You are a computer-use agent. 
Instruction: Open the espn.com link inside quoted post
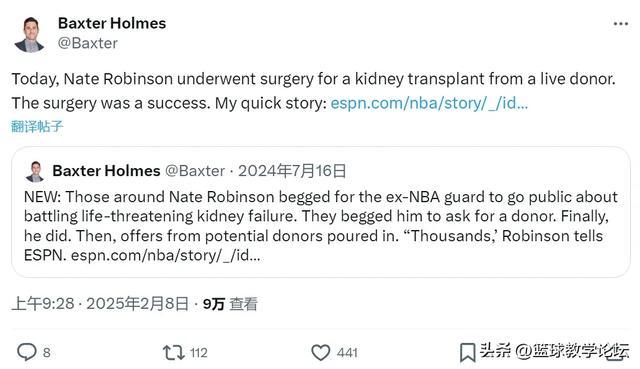pos(165,256)
